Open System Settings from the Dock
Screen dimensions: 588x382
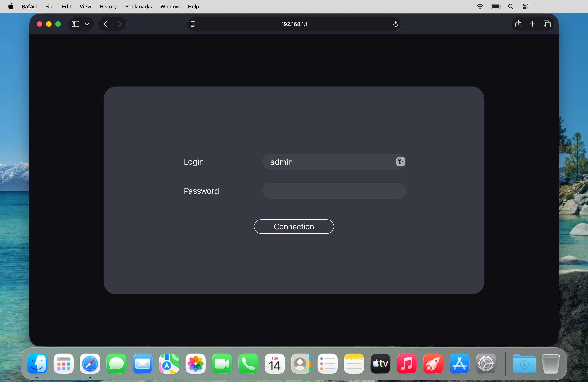486,363
